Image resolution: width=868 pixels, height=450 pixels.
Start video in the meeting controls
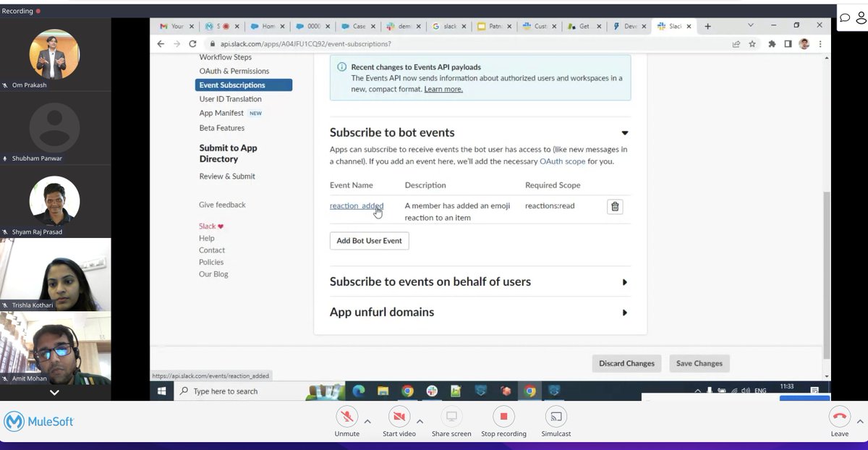click(399, 416)
